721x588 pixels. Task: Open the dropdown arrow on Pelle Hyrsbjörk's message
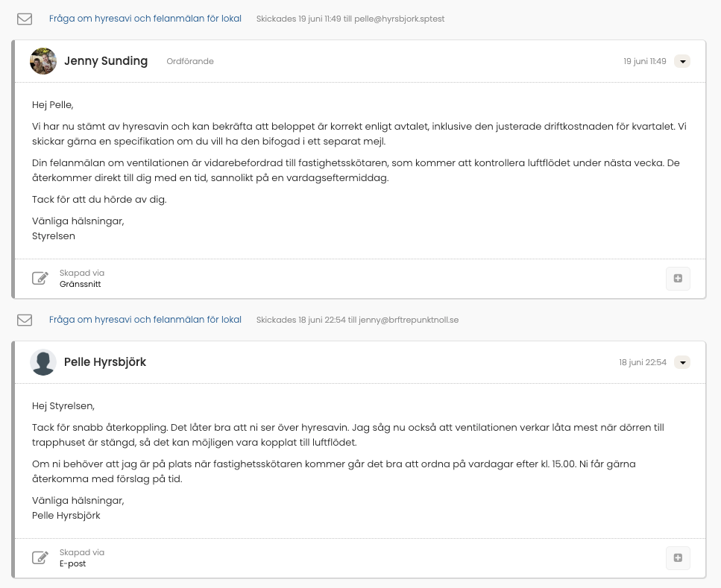coord(682,362)
